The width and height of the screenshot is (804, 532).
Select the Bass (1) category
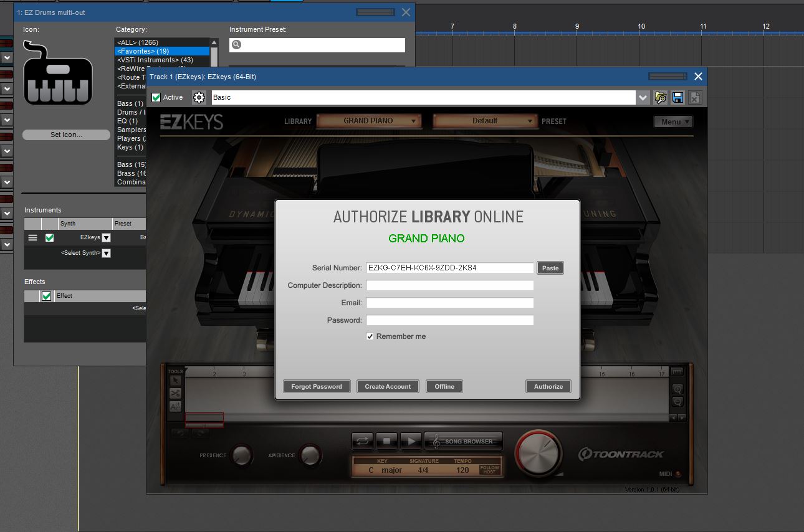pos(130,103)
